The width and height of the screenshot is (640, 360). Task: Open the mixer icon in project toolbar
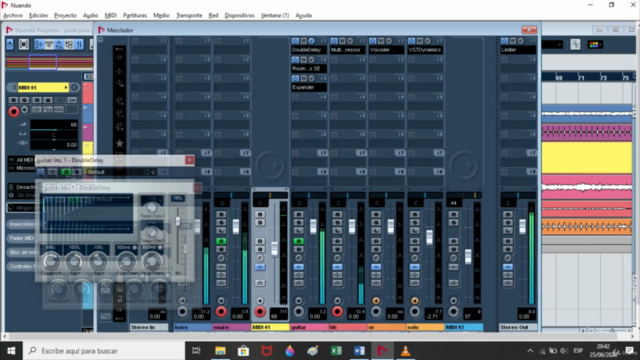pyautogui.click(x=79, y=44)
